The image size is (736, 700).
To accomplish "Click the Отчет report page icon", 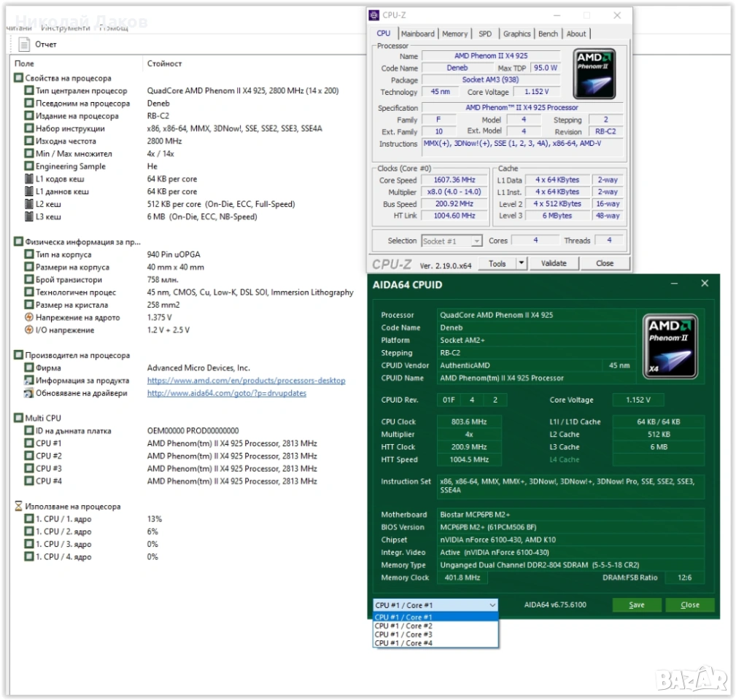I will [24, 44].
